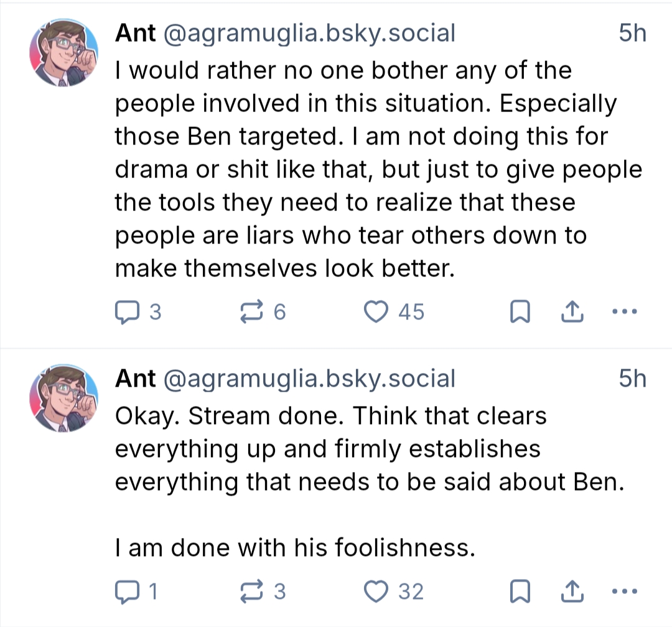Like the post with 45 likes
Viewport: 672px width, 627px height.
[375, 311]
